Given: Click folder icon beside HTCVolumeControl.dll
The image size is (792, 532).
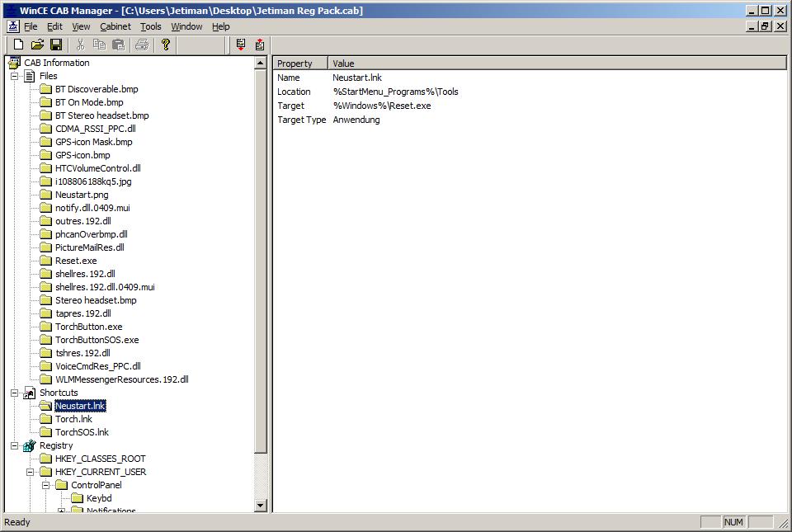Looking at the screenshot, I should [46, 168].
